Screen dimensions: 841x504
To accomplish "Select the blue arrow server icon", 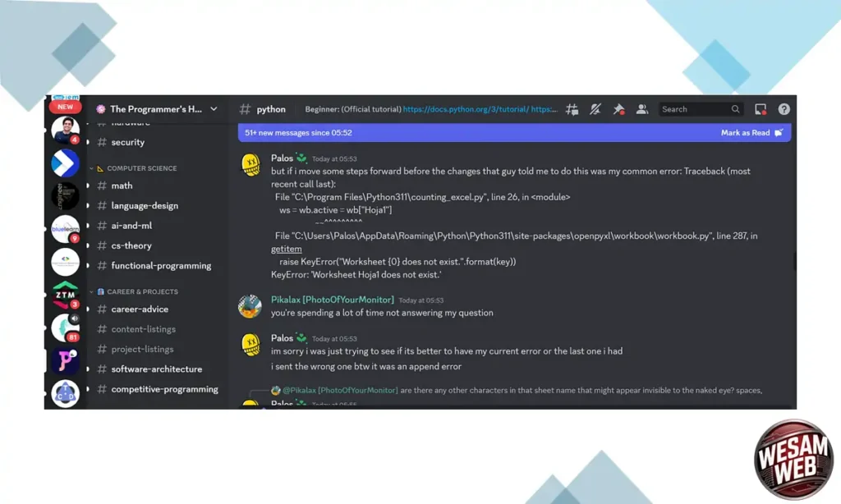I will click(66, 163).
